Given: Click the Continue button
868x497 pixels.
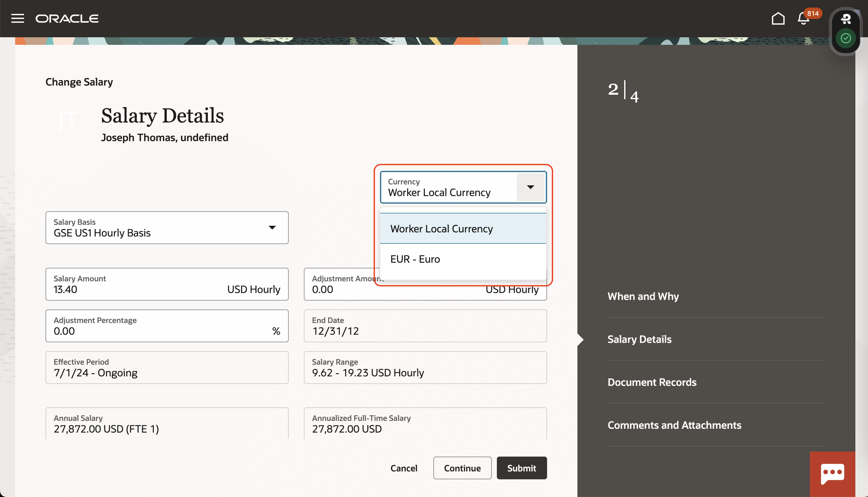Looking at the screenshot, I should 462,468.
